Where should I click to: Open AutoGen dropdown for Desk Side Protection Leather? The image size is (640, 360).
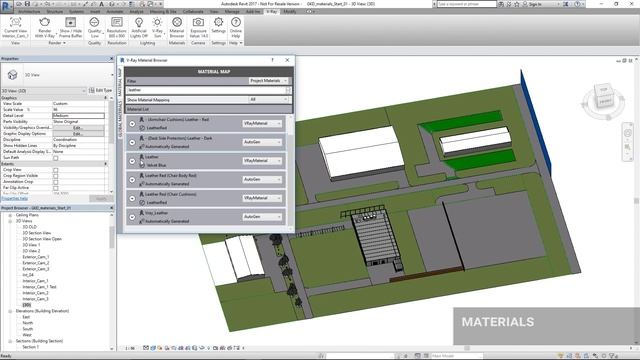point(262,142)
